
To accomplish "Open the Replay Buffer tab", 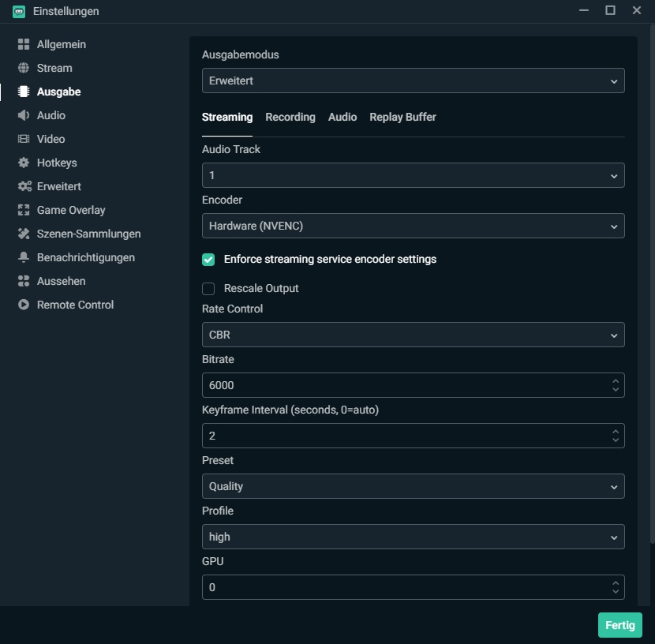I will click(x=402, y=117).
